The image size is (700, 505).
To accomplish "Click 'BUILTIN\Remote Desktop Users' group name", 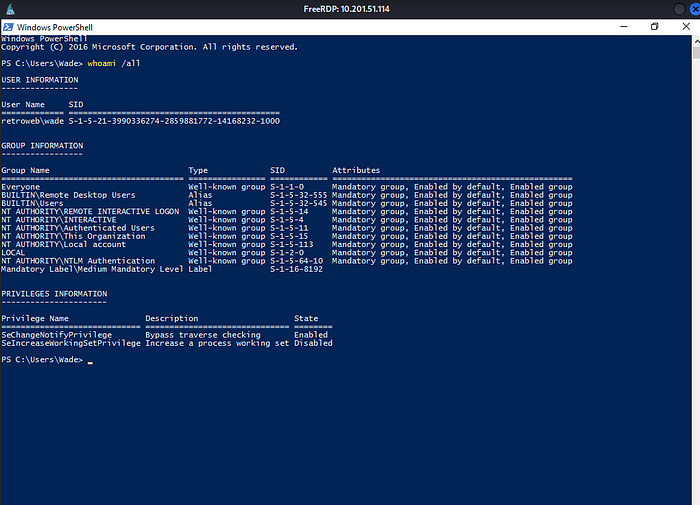I will [68, 195].
